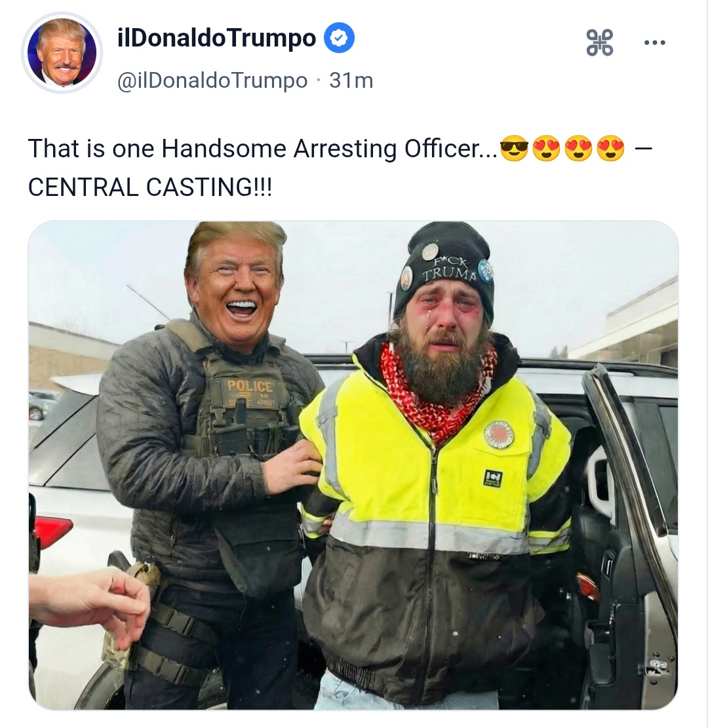The height and width of the screenshot is (728, 708).
Task: Open the ilDonaldoTrumpo display name
Action: pos(217,38)
